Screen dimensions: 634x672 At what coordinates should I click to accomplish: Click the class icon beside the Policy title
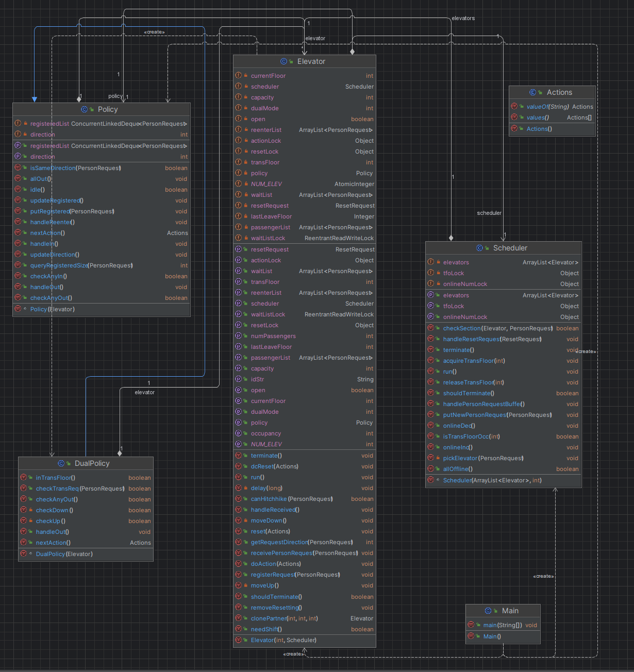tap(85, 109)
